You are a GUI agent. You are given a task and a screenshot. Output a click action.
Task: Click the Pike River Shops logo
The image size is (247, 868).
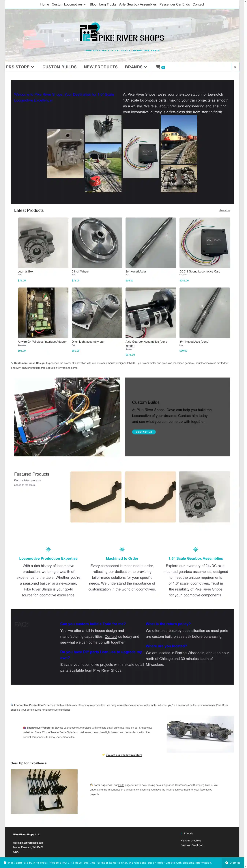click(122, 32)
